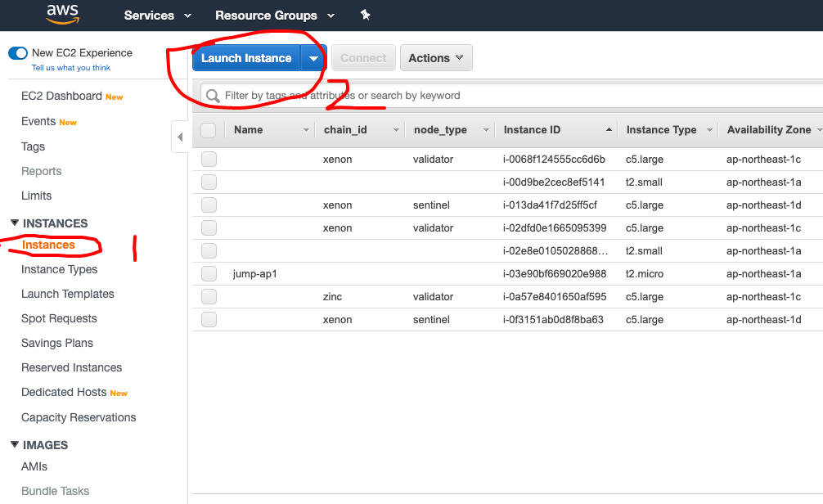Viewport: 823px width, 504px height.
Task: Click the Instance ID column header
Action: [x=532, y=129]
